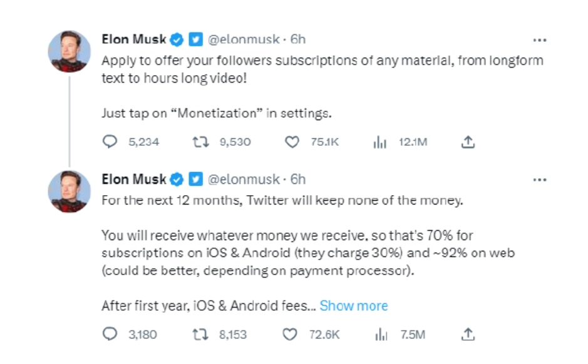Like the tweet with 72.6K likes
This screenshot has width=588, height=364.
click(x=290, y=335)
